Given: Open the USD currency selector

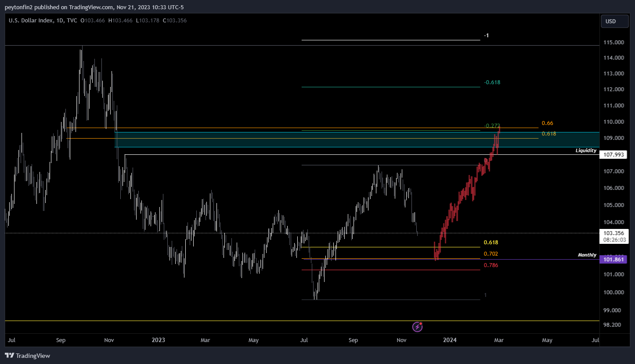Looking at the screenshot, I should tap(615, 21).
